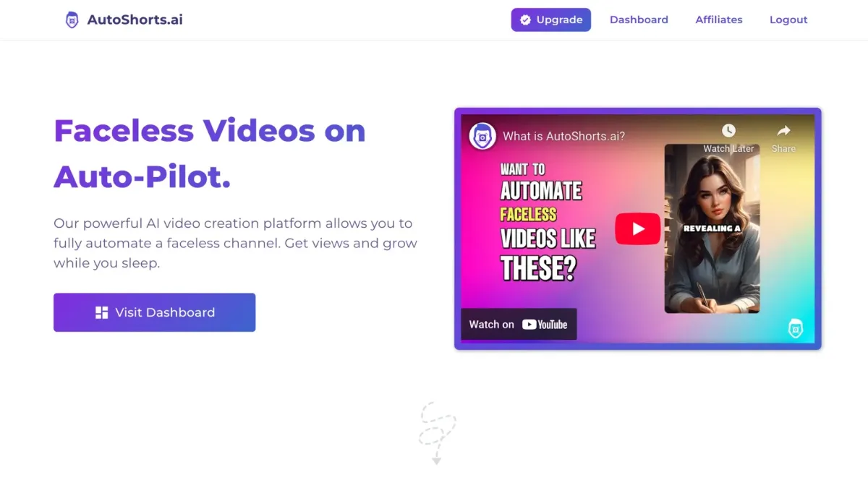Click the Share arrow icon on video
The width and height of the screenshot is (868, 488).
(783, 131)
